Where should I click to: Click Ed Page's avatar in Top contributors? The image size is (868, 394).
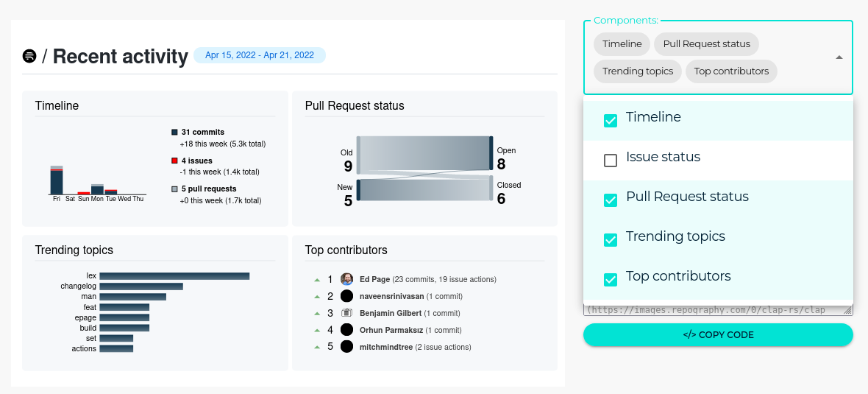click(346, 280)
